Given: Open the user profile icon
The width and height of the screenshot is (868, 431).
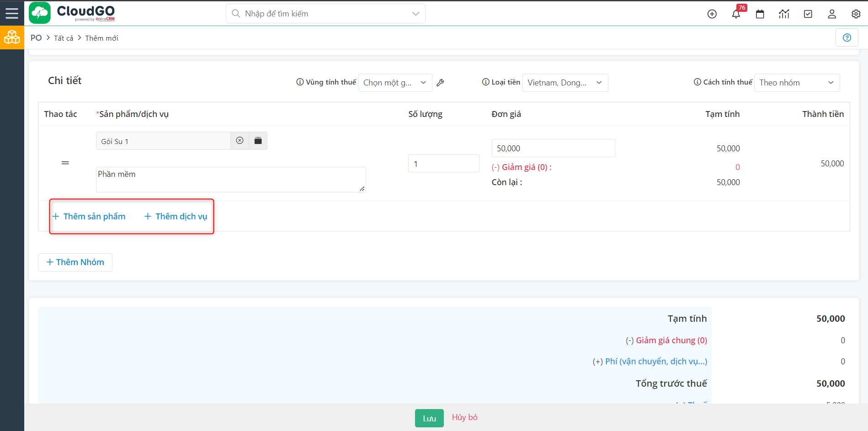Looking at the screenshot, I should pyautogui.click(x=832, y=14).
